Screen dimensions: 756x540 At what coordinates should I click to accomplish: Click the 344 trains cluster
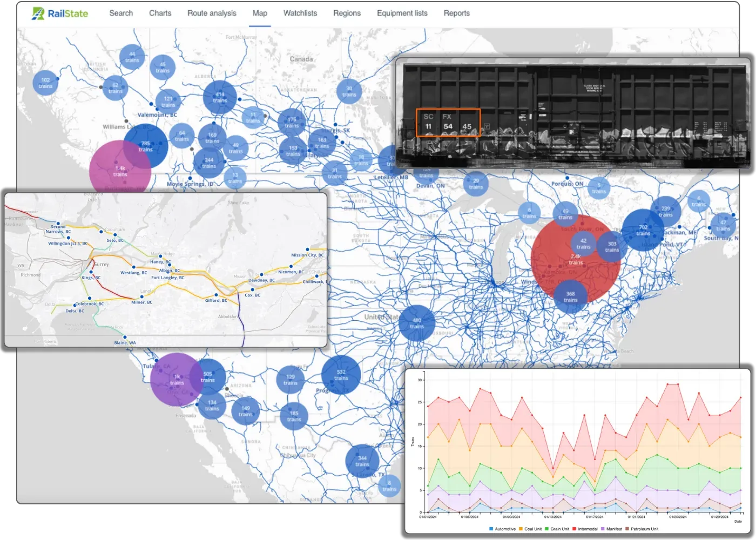pyautogui.click(x=362, y=461)
